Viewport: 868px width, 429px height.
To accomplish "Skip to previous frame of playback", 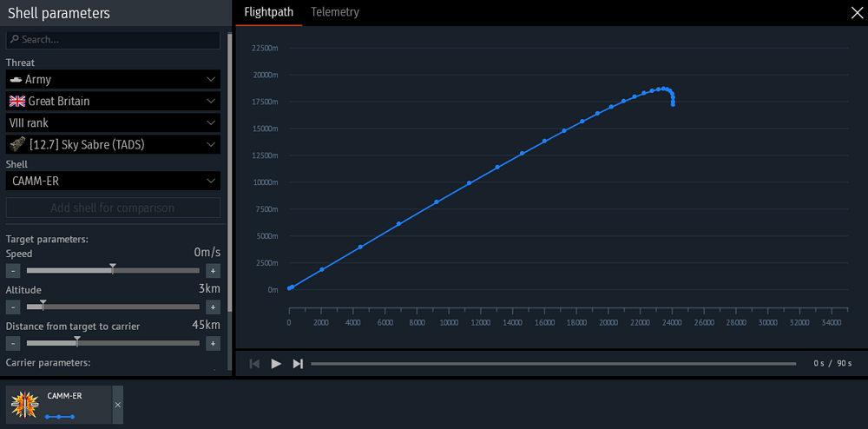I will tap(254, 364).
